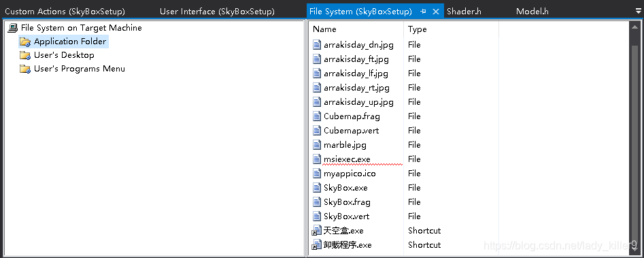Click the shortcut icon of 天空盒.exe
The image size is (644, 258).
317,231
